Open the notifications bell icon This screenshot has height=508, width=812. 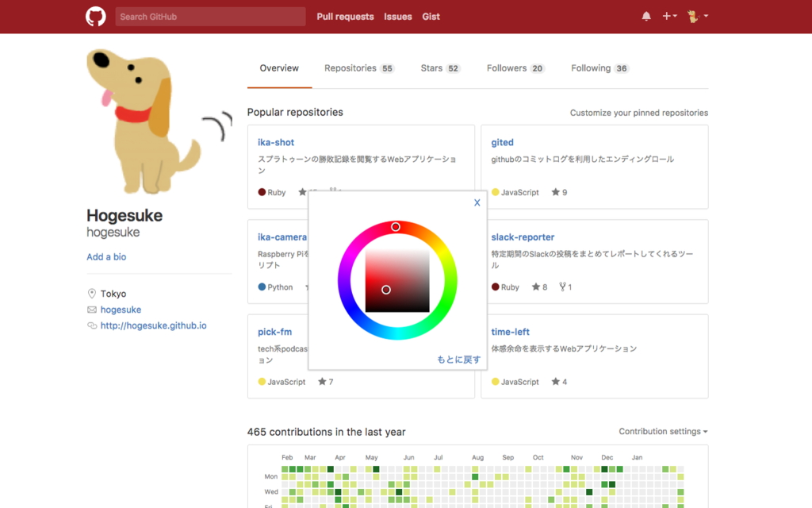[x=646, y=17]
